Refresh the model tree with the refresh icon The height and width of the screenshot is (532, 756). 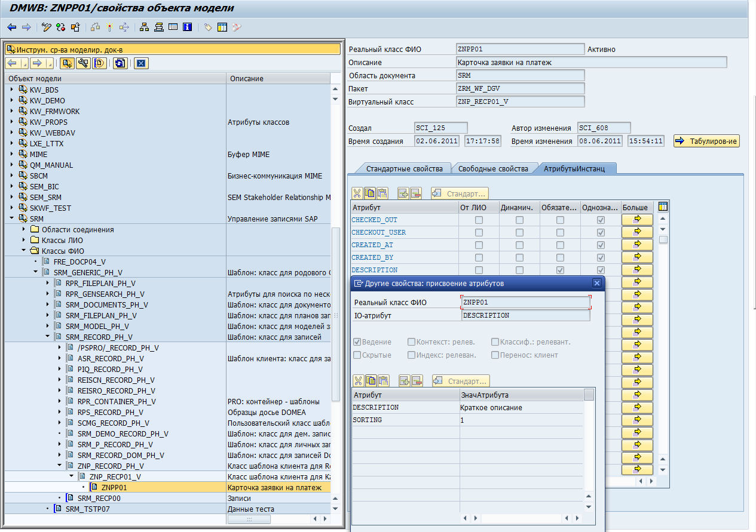[x=120, y=63]
